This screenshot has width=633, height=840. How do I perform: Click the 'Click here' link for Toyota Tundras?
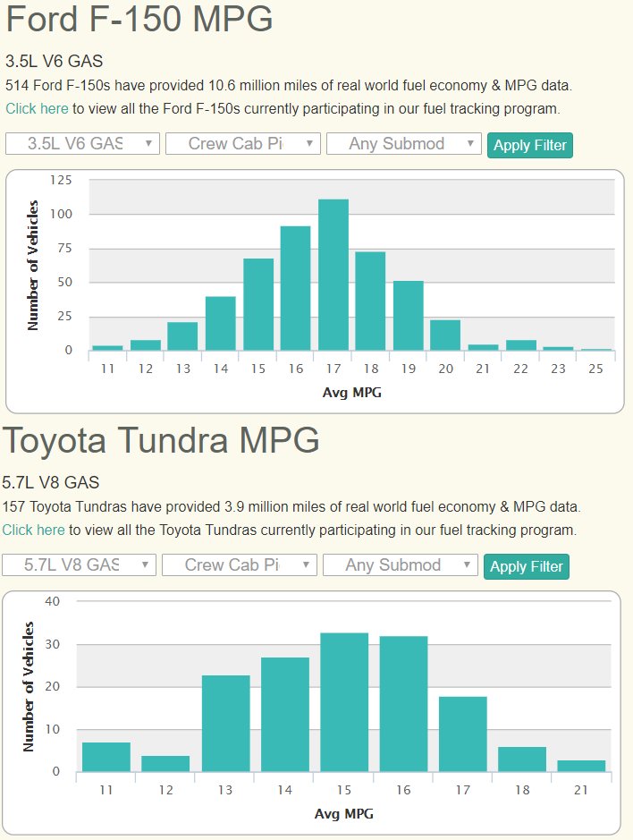[33, 530]
